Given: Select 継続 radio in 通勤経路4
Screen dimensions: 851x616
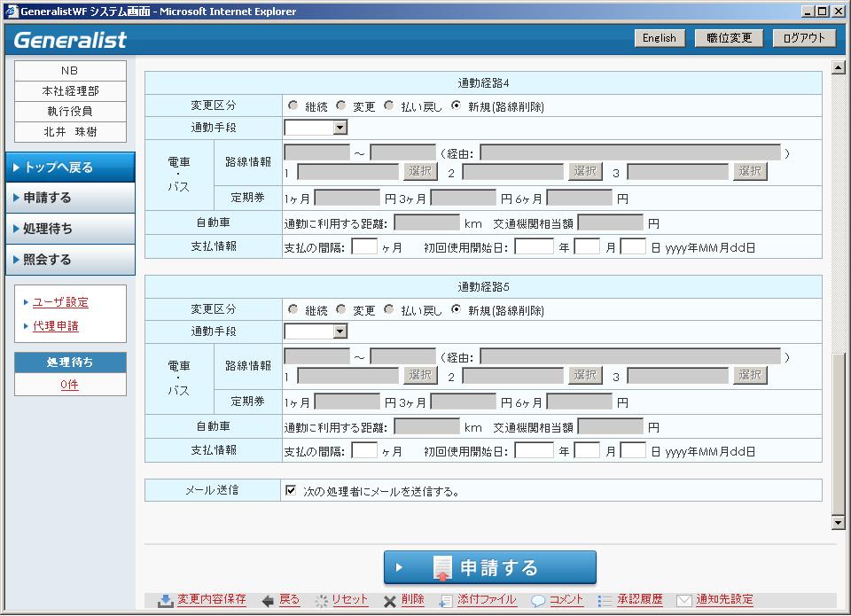Looking at the screenshot, I should coord(293,105).
